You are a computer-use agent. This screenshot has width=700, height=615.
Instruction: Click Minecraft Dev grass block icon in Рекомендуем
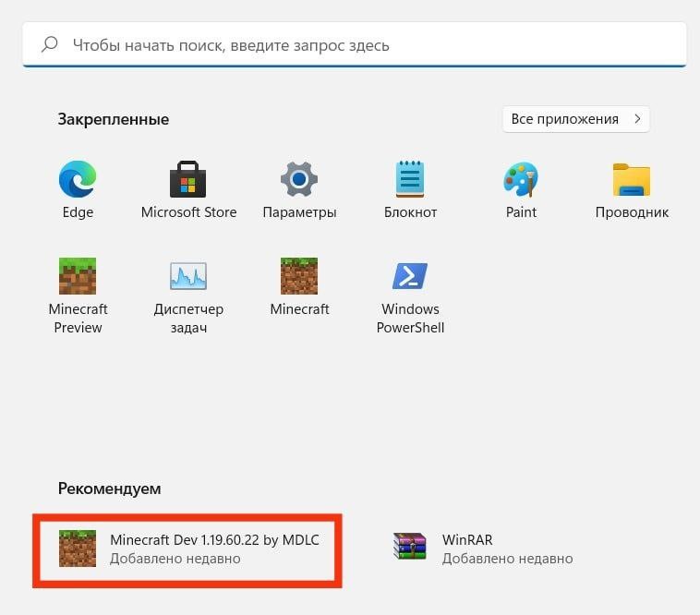pyautogui.click(x=77, y=549)
